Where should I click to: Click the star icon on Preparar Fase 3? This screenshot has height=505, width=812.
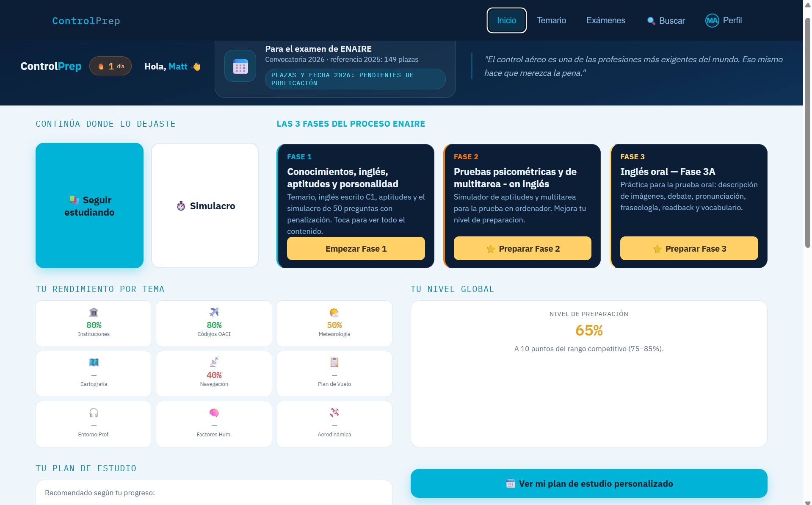657,249
